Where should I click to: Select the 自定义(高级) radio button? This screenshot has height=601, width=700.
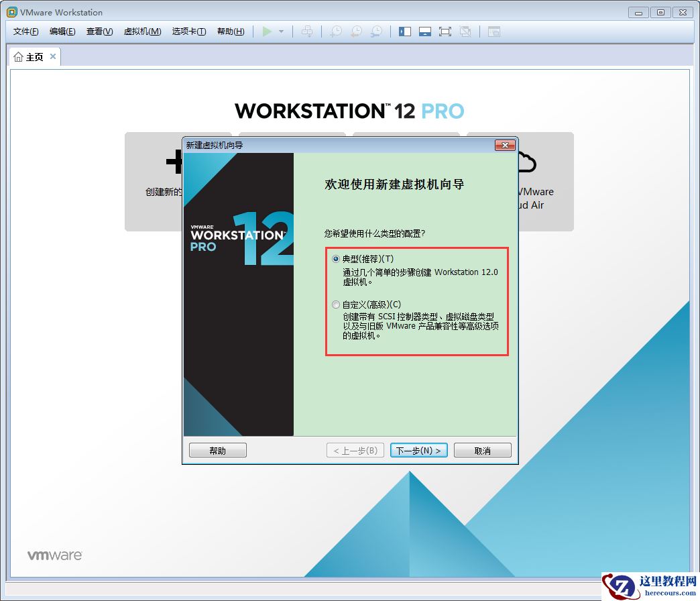click(x=335, y=305)
